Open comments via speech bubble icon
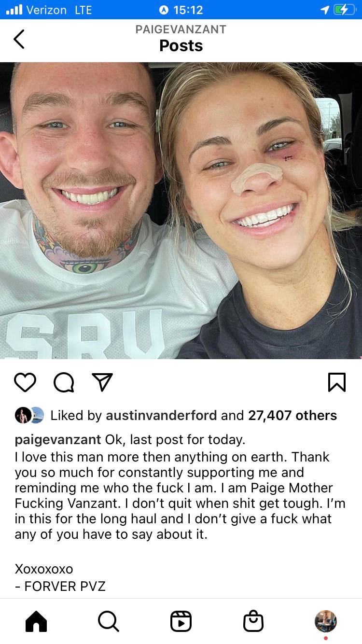The height and width of the screenshot is (644, 362). (x=64, y=383)
